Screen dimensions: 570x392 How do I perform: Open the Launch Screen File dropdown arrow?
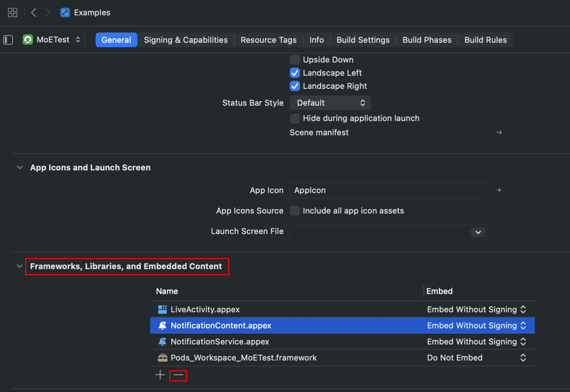[478, 232]
